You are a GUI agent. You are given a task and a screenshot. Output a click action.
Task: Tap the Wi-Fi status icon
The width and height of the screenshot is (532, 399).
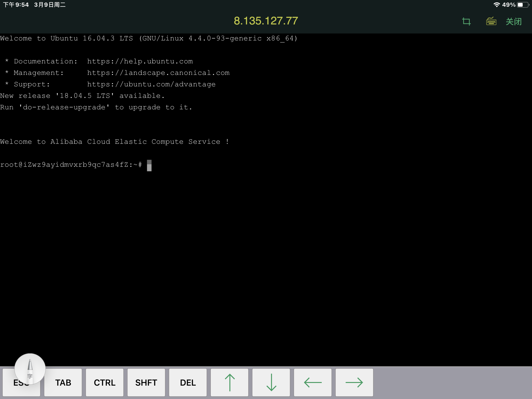pyautogui.click(x=497, y=5)
